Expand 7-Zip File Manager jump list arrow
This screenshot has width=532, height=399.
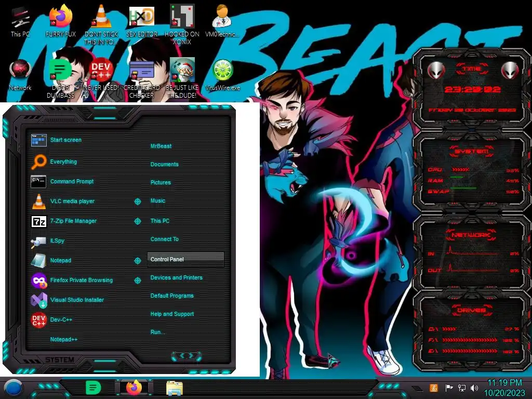click(137, 221)
